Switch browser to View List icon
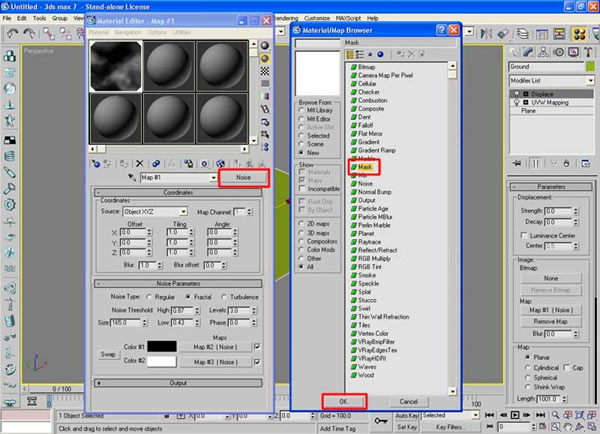 (360, 54)
